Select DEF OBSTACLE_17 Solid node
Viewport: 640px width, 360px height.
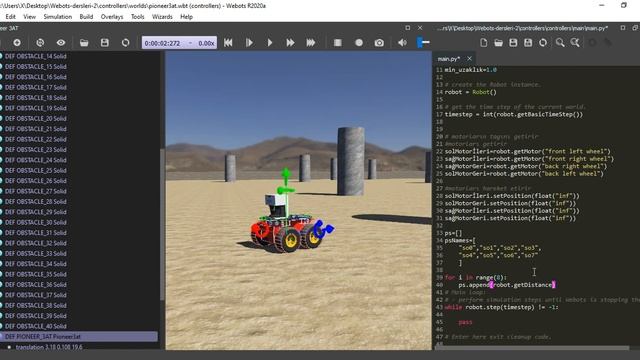point(36,87)
